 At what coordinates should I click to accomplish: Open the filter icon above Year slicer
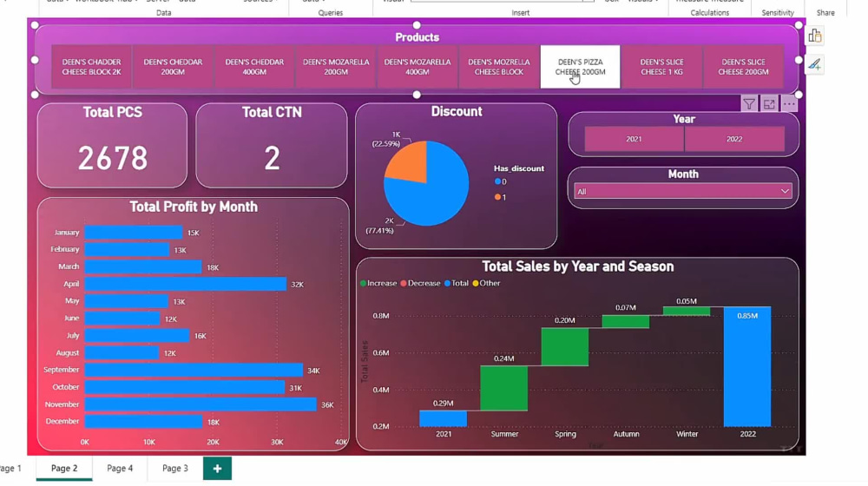tap(748, 104)
